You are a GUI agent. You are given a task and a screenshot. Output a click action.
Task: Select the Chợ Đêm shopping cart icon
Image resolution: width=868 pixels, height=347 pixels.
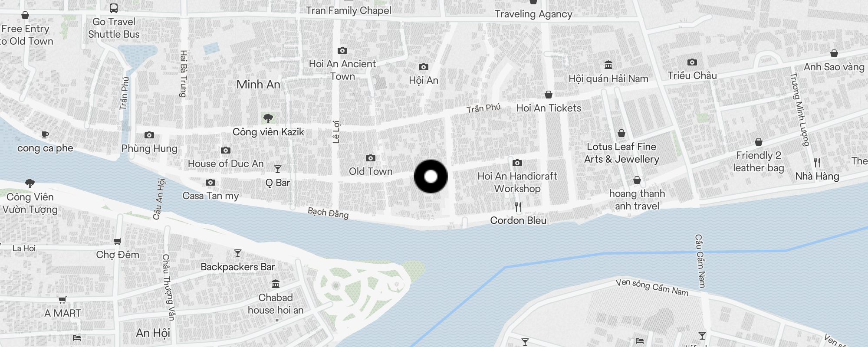pos(117,241)
